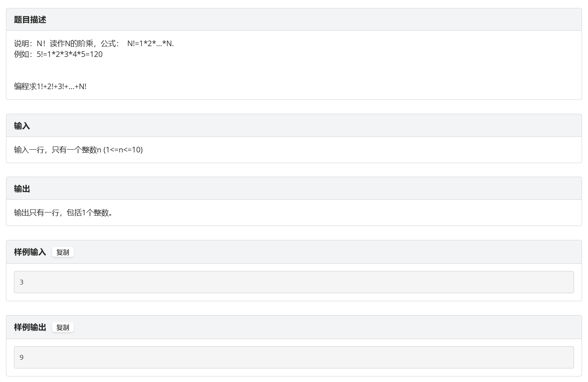Click the 输入 section heading
588x382 pixels.
(22, 126)
